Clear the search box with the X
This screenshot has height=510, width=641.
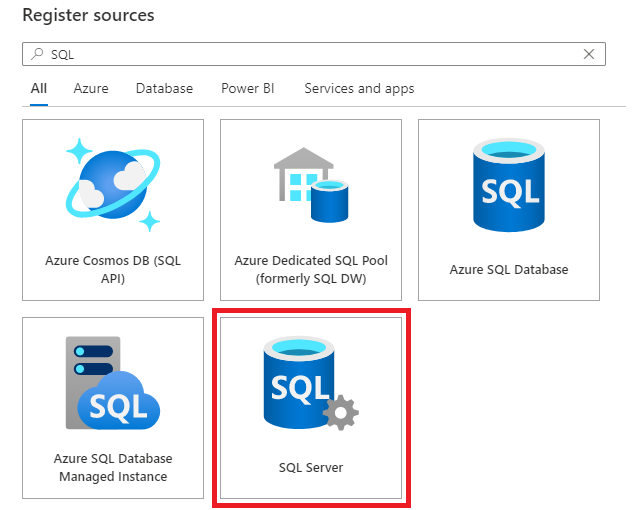[589, 54]
